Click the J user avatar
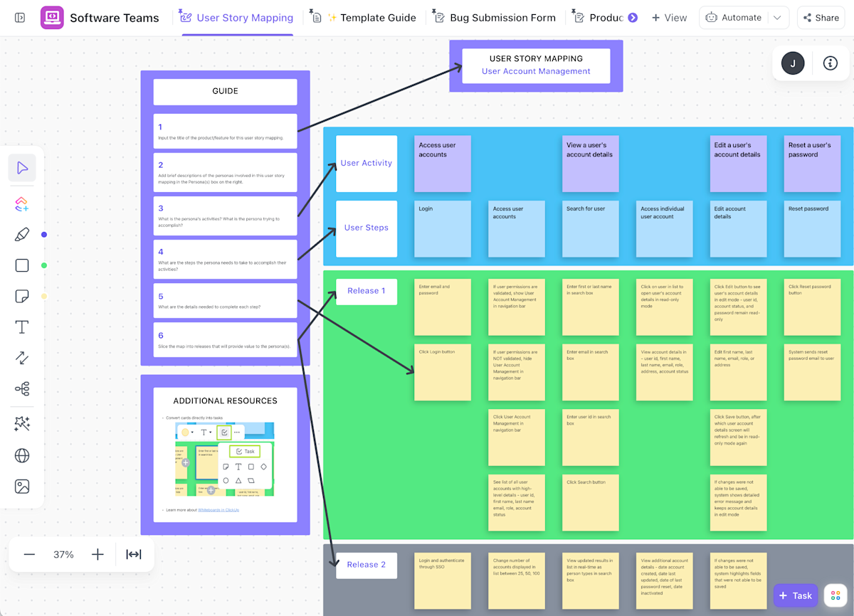854x616 pixels. [793, 63]
